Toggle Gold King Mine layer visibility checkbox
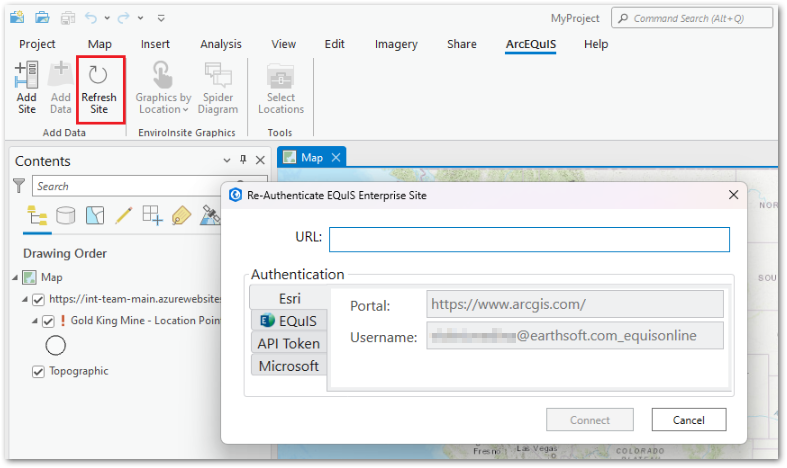 [48, 321]
